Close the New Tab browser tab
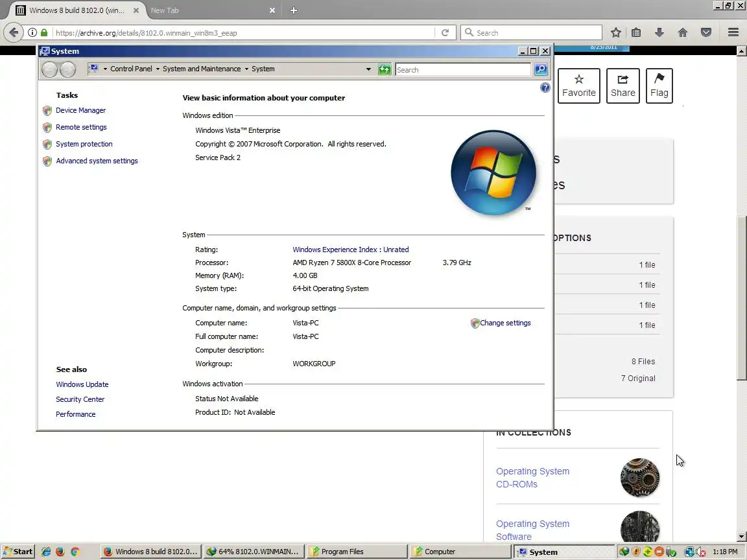 (x=272, y=10)
